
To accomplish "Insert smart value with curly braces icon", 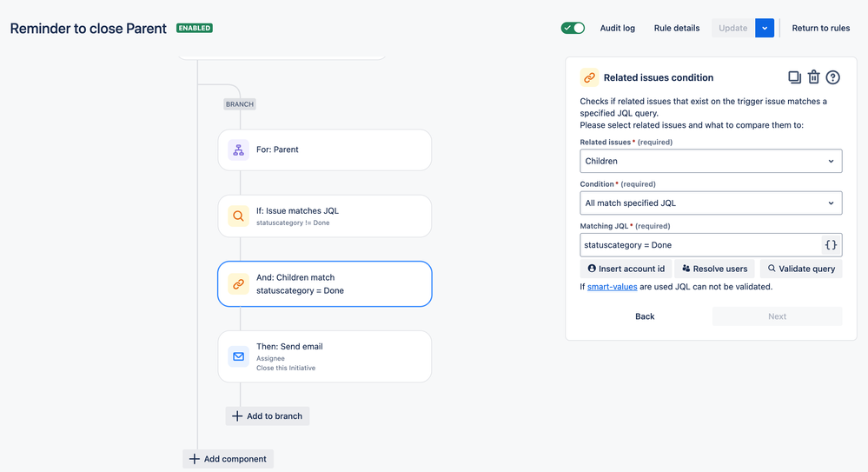I will [x=831, y=245].
